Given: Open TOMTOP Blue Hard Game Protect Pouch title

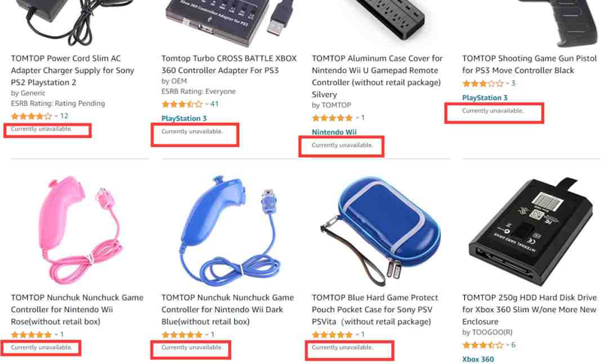Looking at the screenshot, I should click(x=375, y=309).
